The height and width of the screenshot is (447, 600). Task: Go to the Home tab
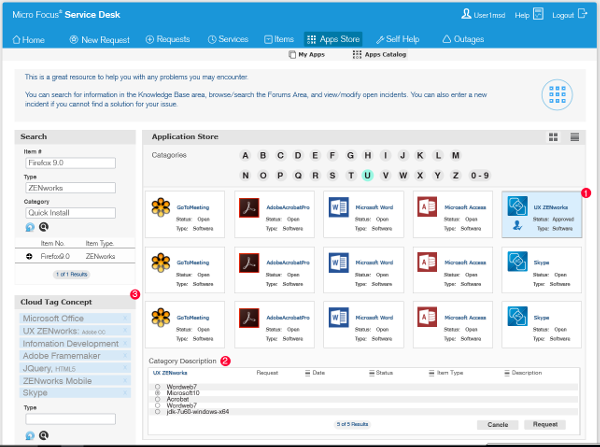(x=29, y=39)
